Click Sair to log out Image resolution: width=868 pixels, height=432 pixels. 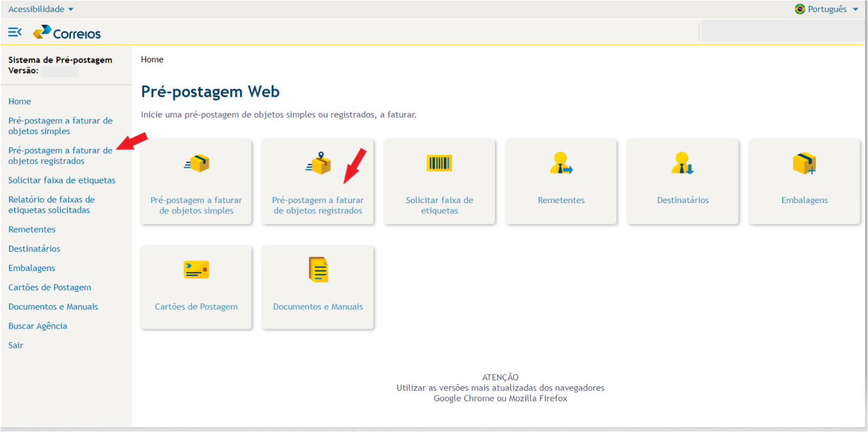coord(16,345)
